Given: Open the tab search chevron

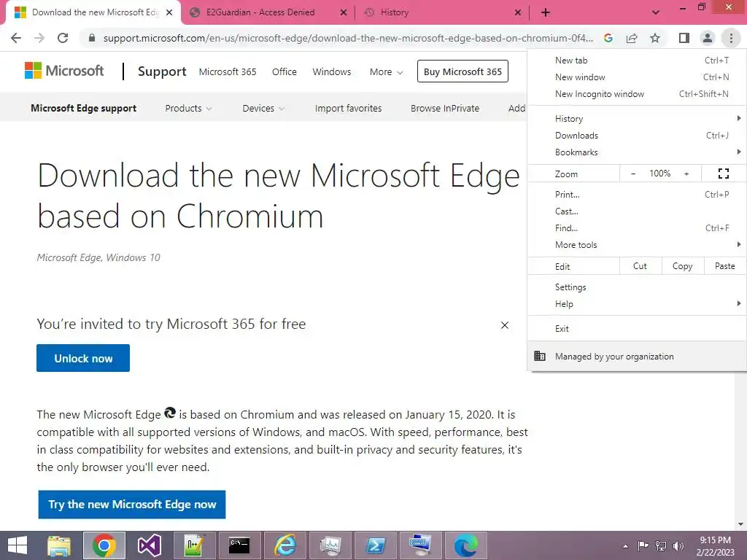Looking at the screenshot, I should click(656, 12).
